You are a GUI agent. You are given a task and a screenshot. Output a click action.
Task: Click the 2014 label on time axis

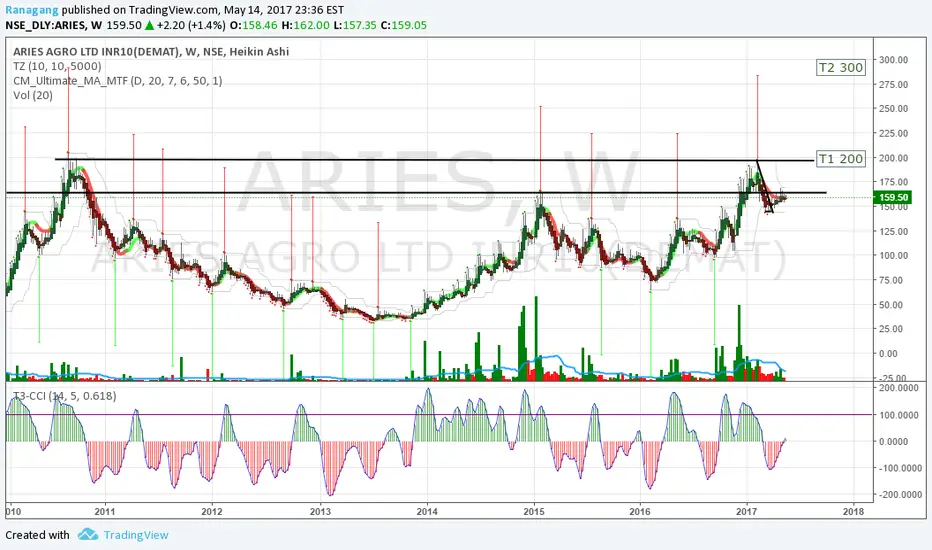click(427, 511)
